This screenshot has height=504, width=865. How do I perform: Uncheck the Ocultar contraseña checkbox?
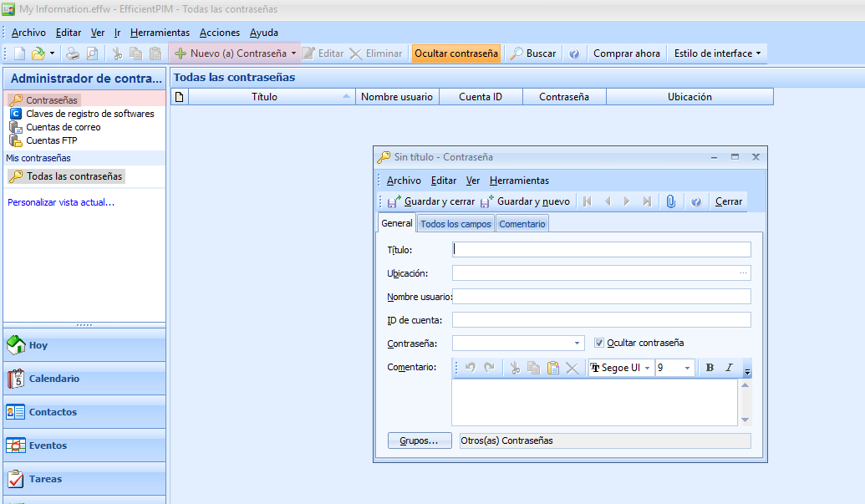(x=599, y=343)
